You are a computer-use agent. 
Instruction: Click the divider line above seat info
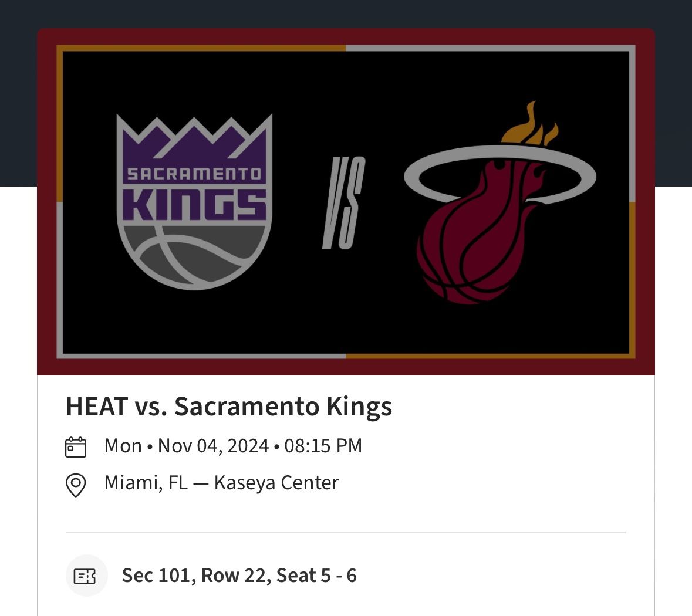point(346,533)
